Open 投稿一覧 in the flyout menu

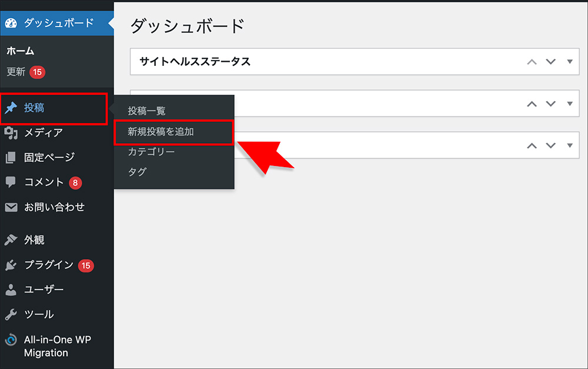coord(147,111)
